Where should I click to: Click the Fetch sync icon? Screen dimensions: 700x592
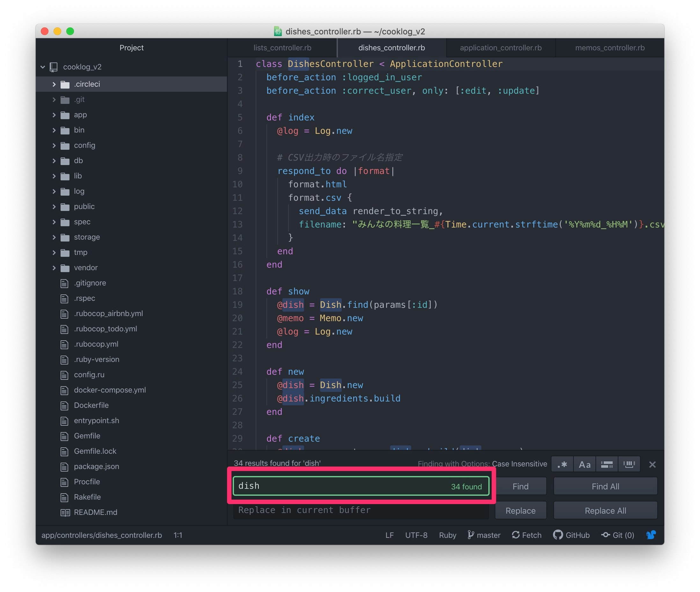[x=515, y=535]
